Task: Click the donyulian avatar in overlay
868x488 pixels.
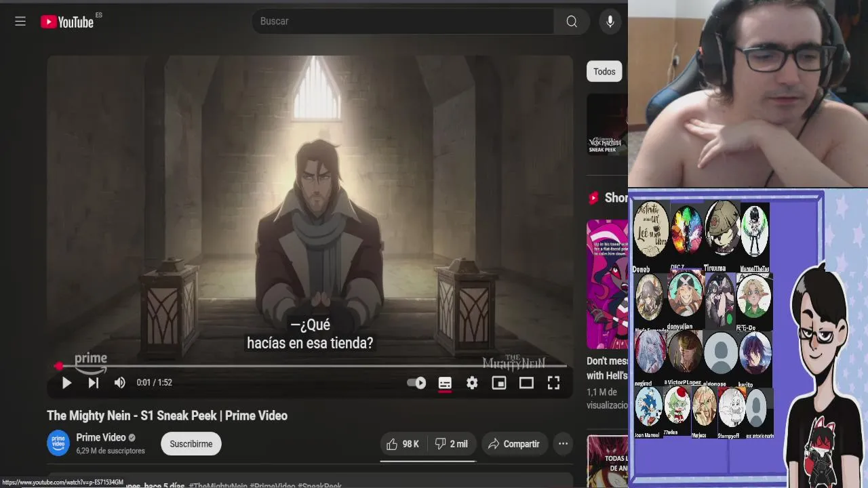Action: (x=684, y=295)
